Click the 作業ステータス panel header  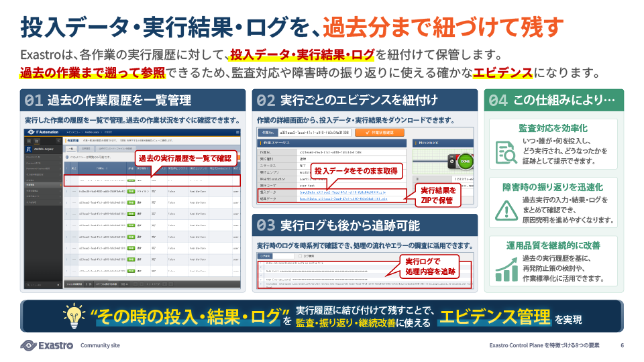pyautogui.click(x=332, y=143)
